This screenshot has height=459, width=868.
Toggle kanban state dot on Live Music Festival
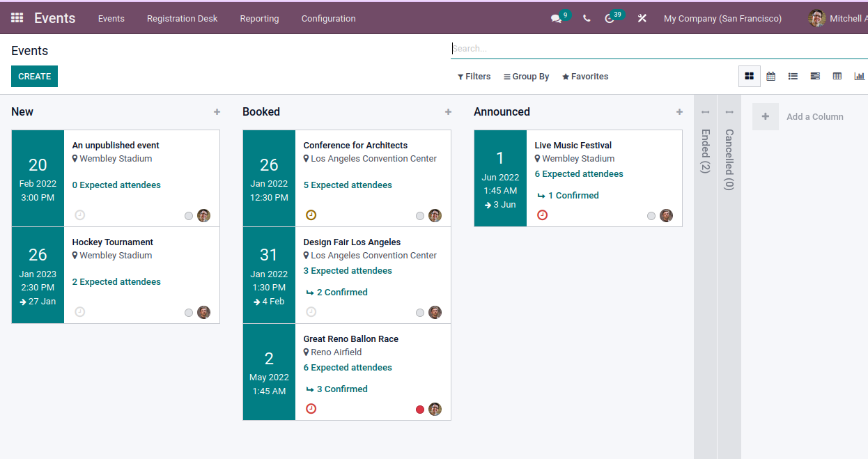point(651,216)
